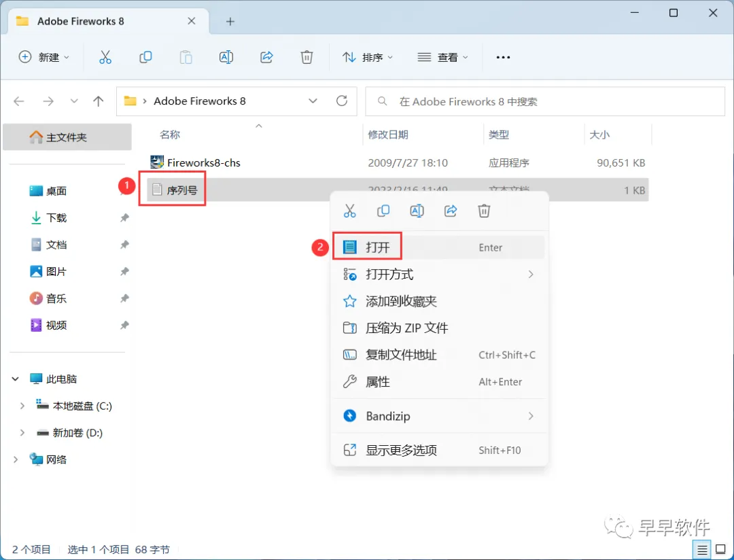Expand 新加卷 (D:) tree node

(22, 433)
